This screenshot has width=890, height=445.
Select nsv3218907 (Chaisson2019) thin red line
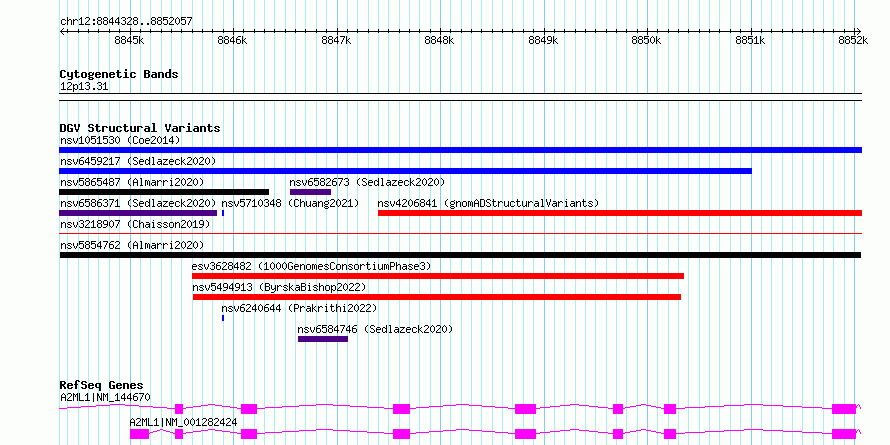pyautogui.click(x=460, y=233)
